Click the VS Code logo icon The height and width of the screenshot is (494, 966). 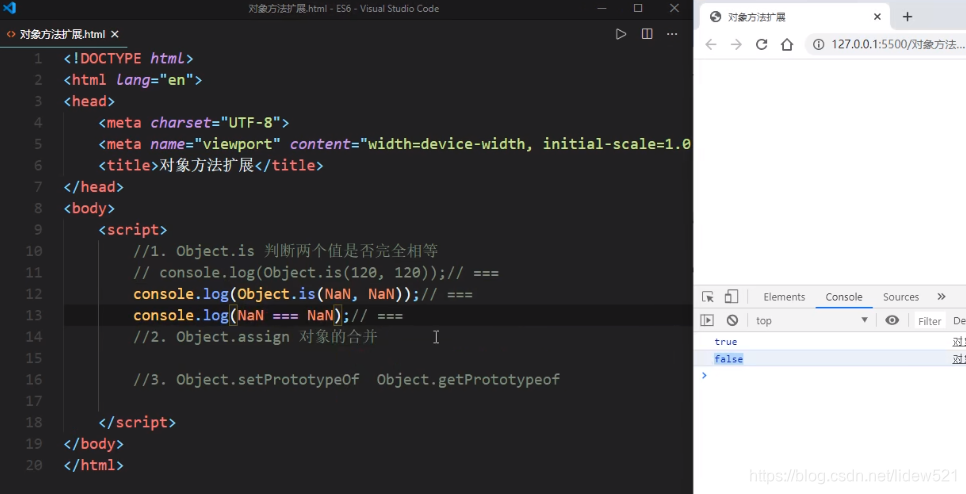[9, 8]
